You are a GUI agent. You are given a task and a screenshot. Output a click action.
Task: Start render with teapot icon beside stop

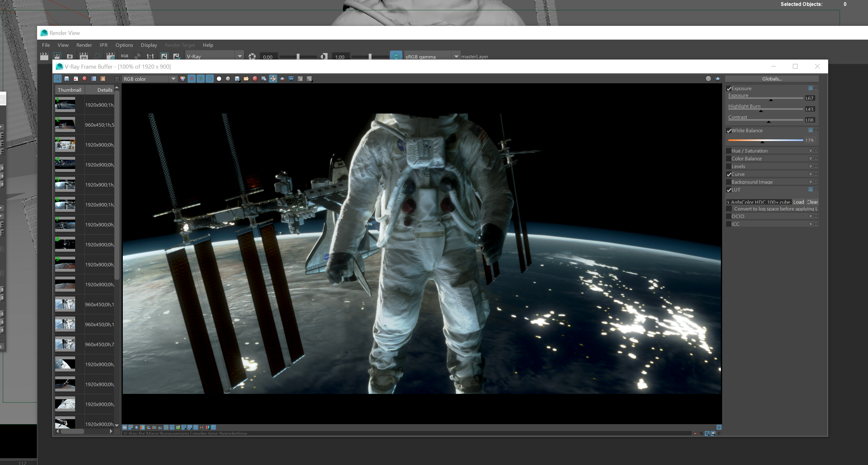(x=718, y=79)
